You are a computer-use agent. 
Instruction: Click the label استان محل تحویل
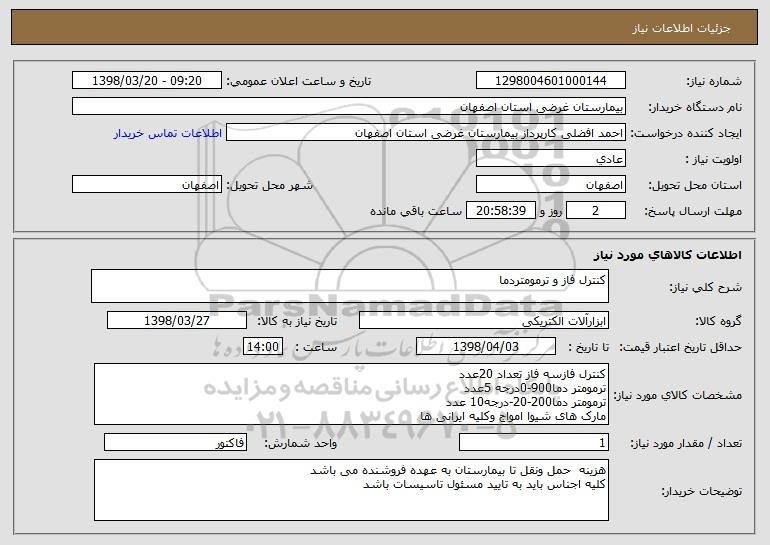(x=695, y=185)
